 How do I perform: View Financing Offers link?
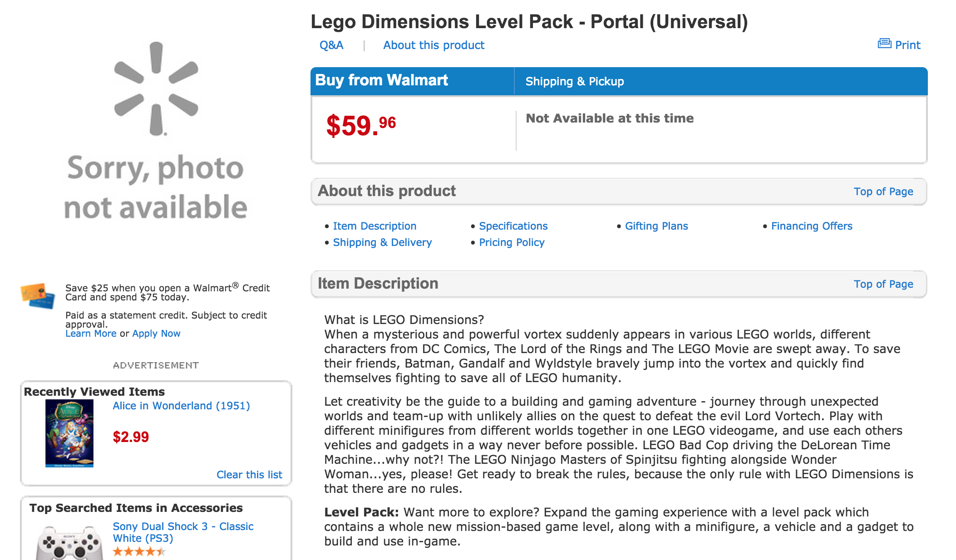tap(812, 226)
